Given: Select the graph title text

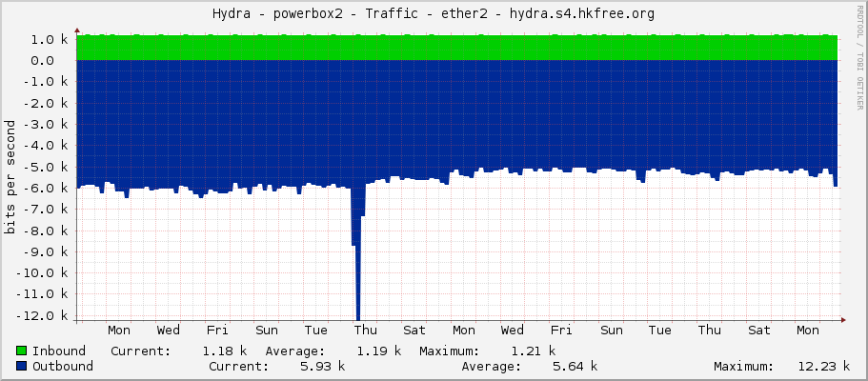Looking at the screenshot, I should coord(434,14).
